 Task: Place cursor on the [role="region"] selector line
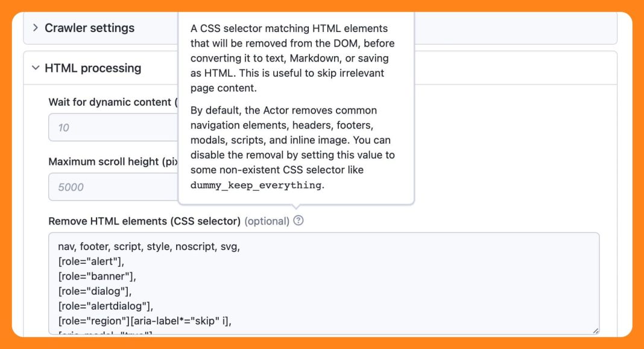point(145,321)
